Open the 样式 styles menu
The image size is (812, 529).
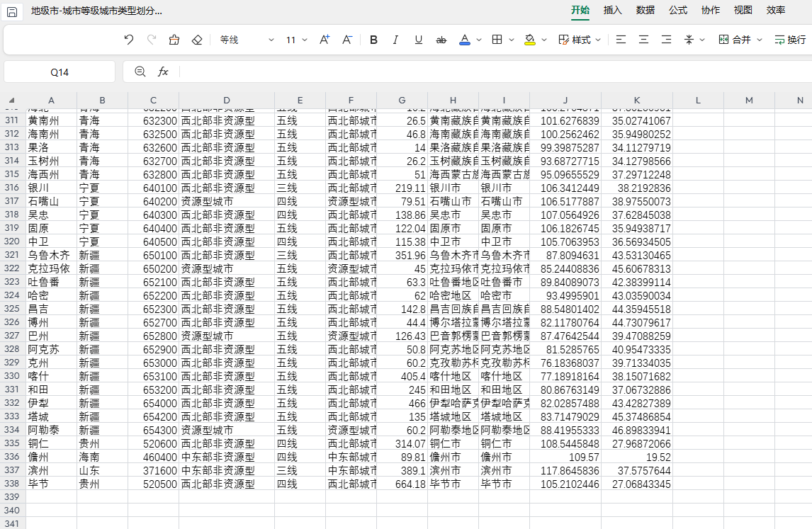pos(580,40)
